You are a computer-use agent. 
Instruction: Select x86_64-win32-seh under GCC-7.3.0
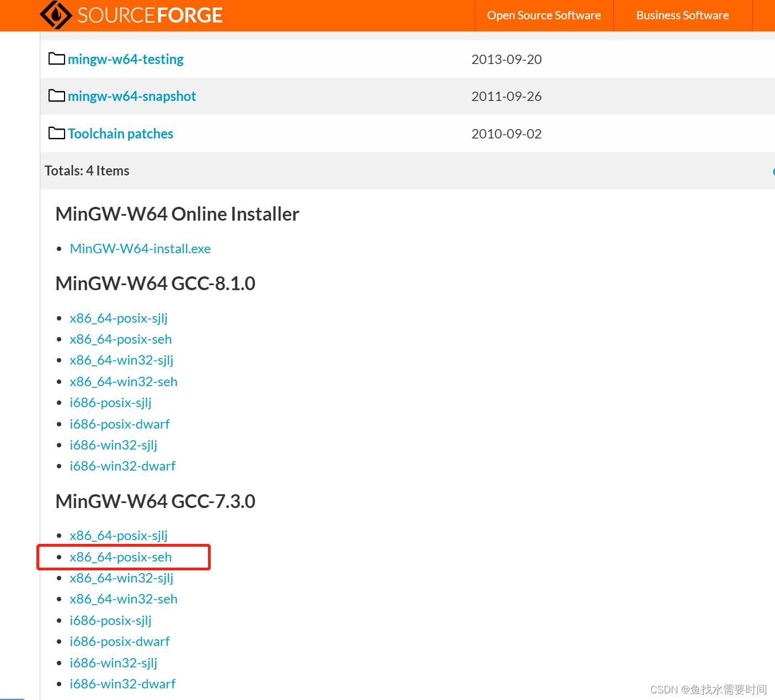point(124,599)
